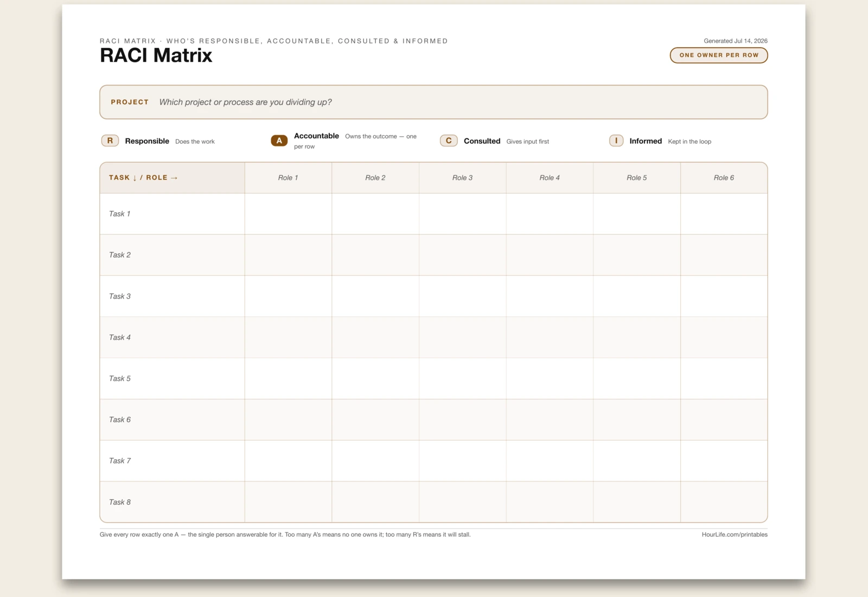Select the Role 2 column header

tap(375, 177)
